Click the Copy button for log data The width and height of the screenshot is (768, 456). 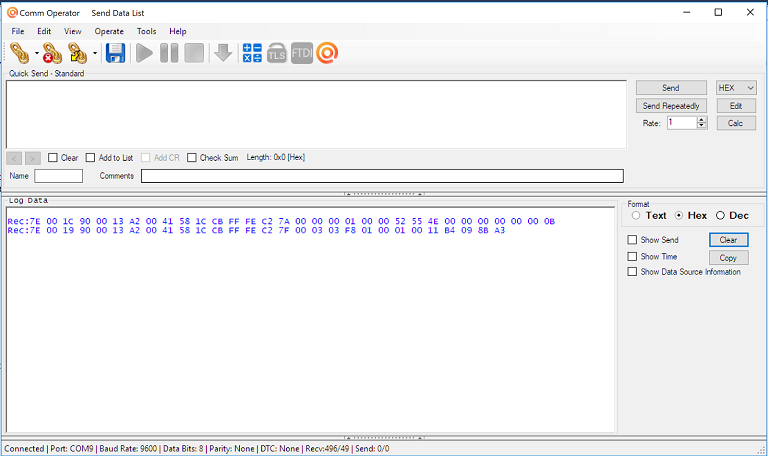[x=729, y=258]
